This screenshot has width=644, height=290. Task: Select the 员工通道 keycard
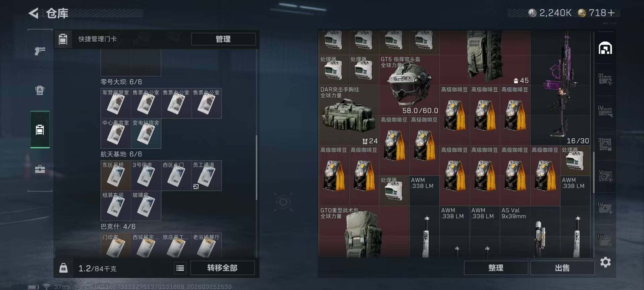click(x=206, y=176)
